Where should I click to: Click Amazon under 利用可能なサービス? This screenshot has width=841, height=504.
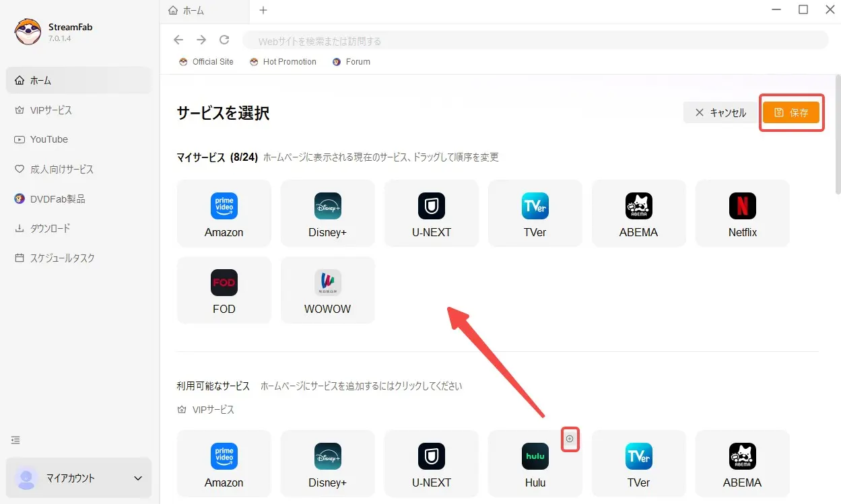click(x=224, y=464)
